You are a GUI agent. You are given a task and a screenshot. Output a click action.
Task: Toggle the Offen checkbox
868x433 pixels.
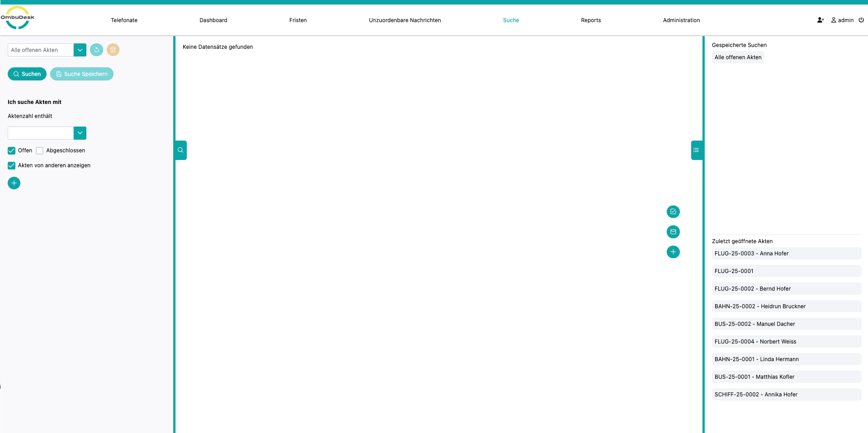(12, 151)
